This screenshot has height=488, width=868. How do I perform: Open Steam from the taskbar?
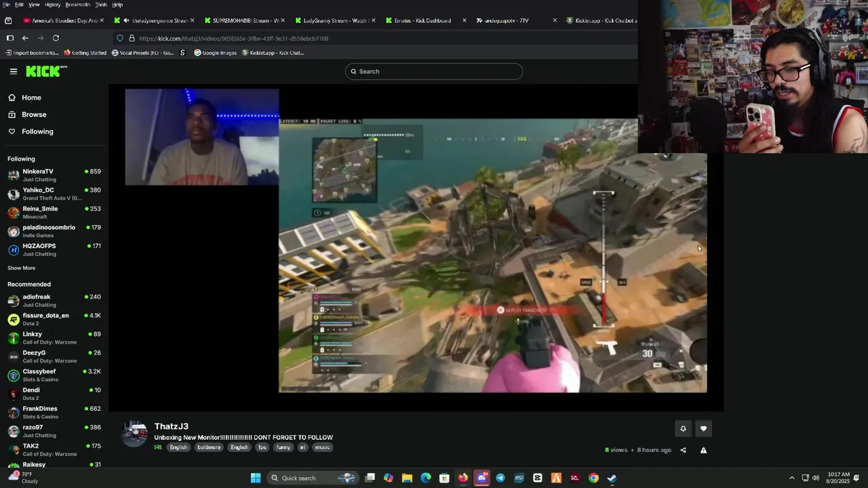pyautogui.click(x=612, y=478)
